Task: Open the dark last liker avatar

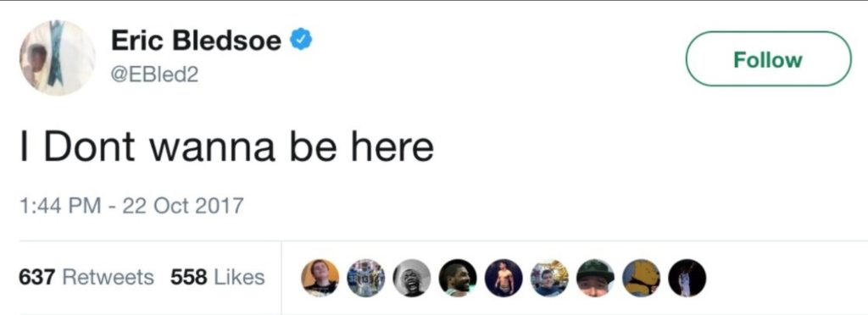Action: [687, 278]
